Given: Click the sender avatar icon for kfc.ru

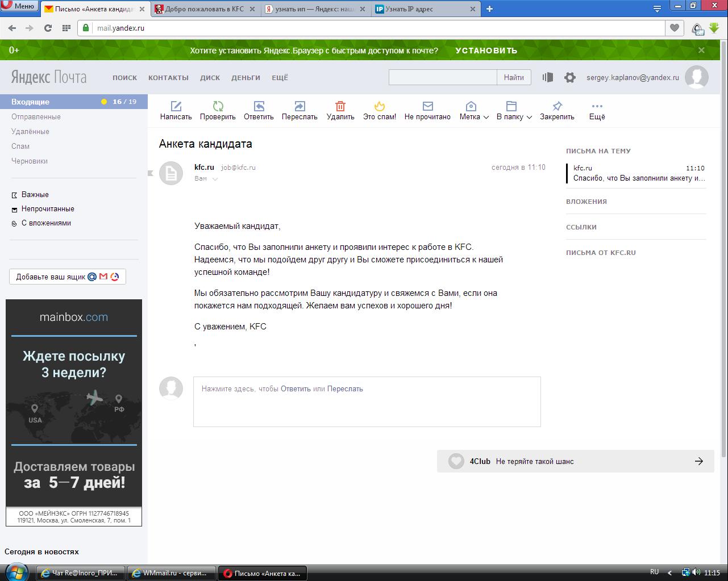Looking at the screenshot, I should coord(171,173).
